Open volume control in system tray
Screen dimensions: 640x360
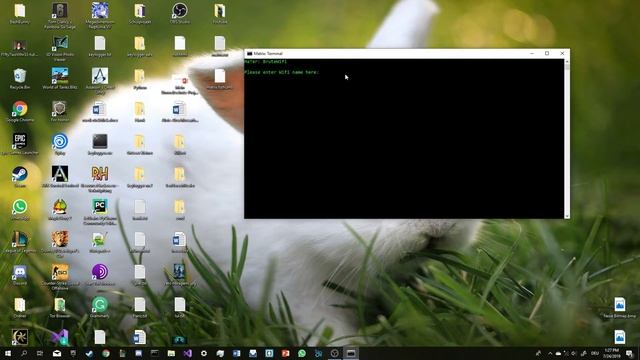coord(573,353)
